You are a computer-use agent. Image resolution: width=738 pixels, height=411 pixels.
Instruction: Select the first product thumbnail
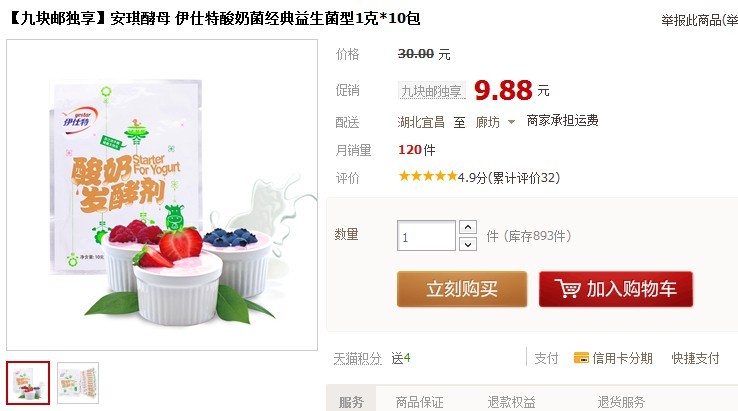[28, 383]
